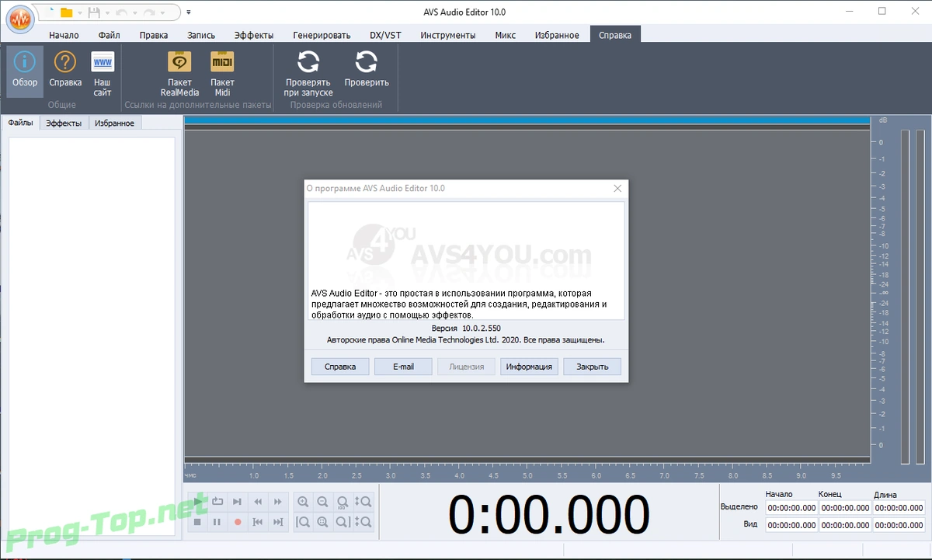Image resolution: width=932 pixels, height=560 pixels.
Task: Select the Файлы side panel tab
Action: tap(21, 123)
